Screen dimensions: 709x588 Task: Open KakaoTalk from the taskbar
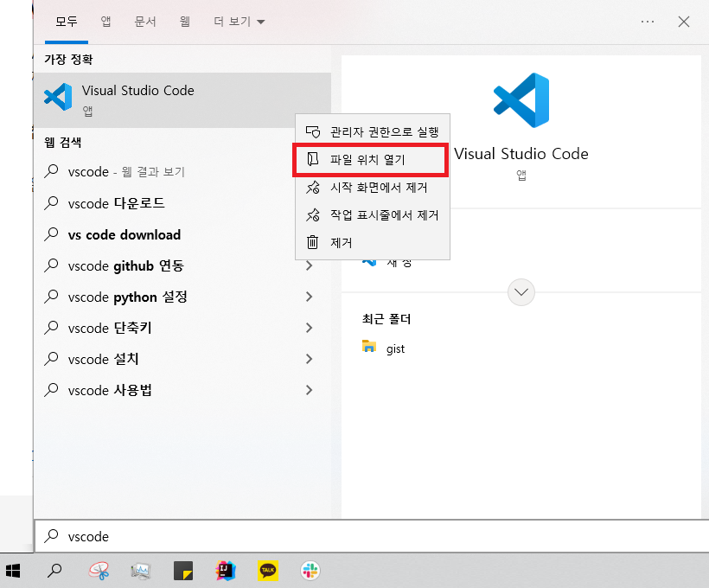click(x=268, y=571)
